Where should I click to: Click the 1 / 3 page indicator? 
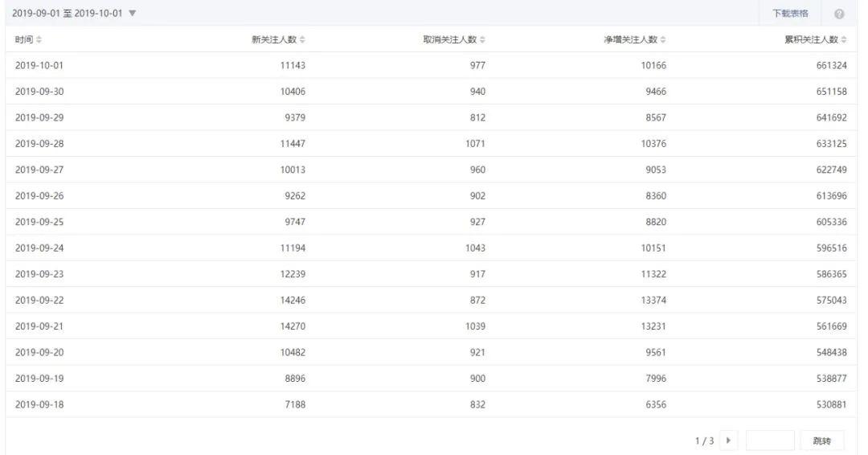706,441
